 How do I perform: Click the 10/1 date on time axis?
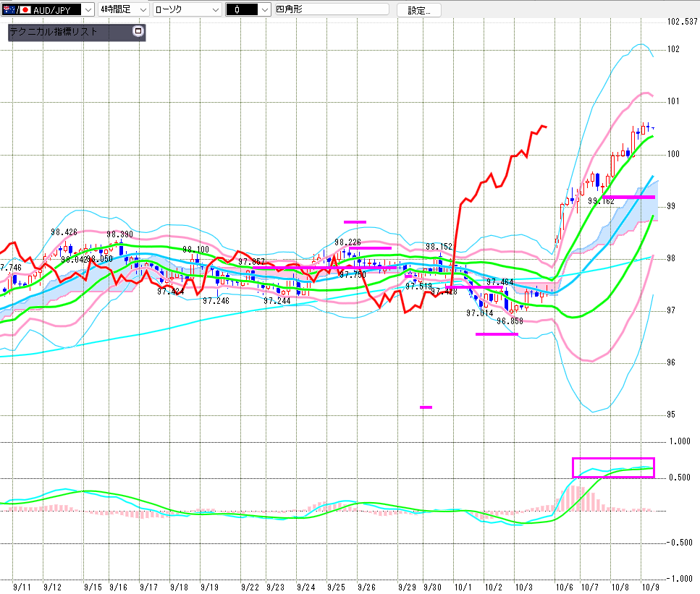(x=462, y=587)
